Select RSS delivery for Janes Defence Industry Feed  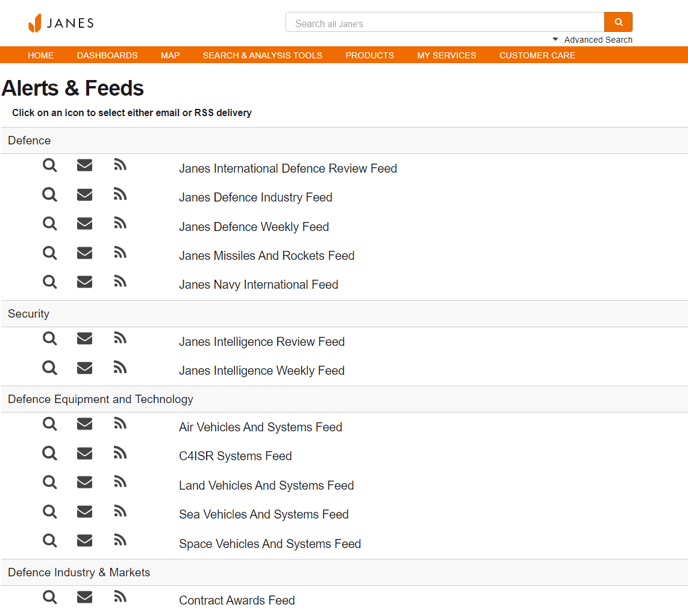tap(120, 194)
